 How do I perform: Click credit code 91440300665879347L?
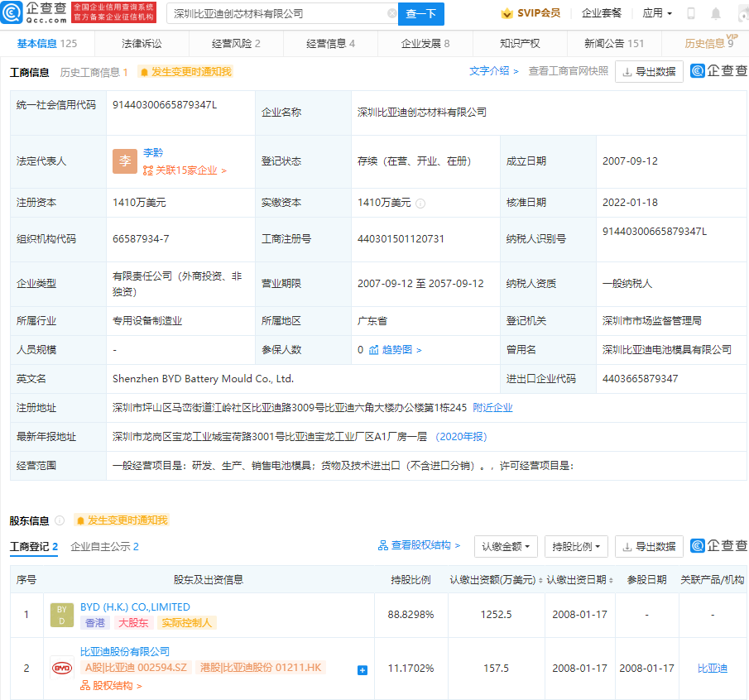(165, 105)
